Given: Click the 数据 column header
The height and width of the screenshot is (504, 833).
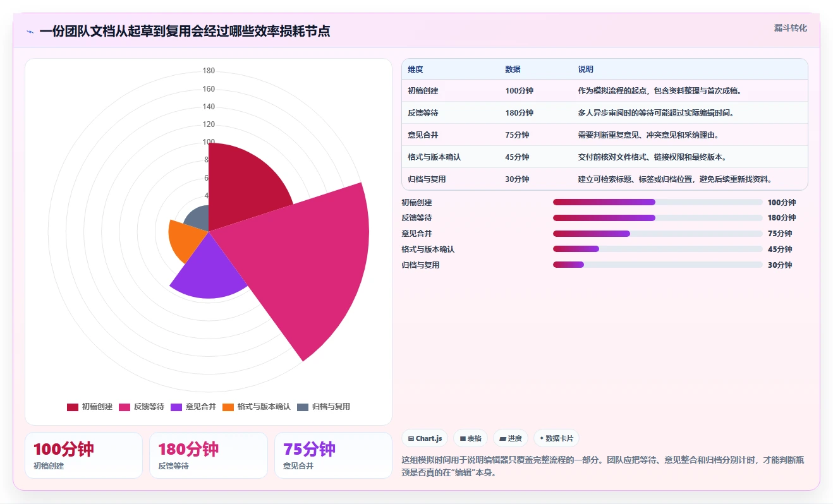Looking at the screenshot, I should [513, 69].
